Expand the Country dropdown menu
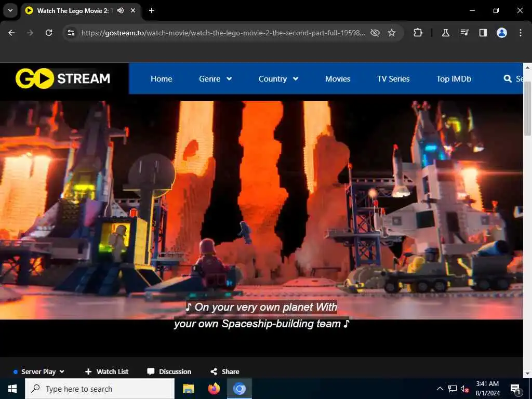Viewport: 532px width, 399px height. click(278, 79)
